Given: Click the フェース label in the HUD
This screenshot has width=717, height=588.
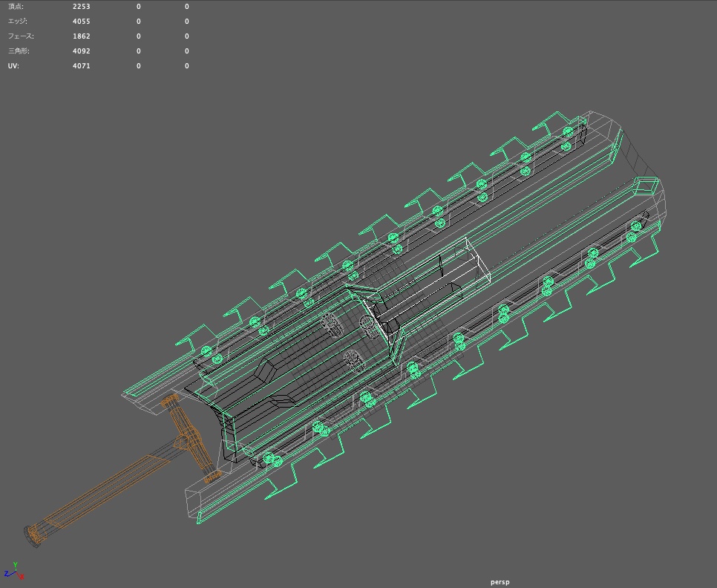Looking at the screenshot, I should pyautogui.click(x=21, y=36).
